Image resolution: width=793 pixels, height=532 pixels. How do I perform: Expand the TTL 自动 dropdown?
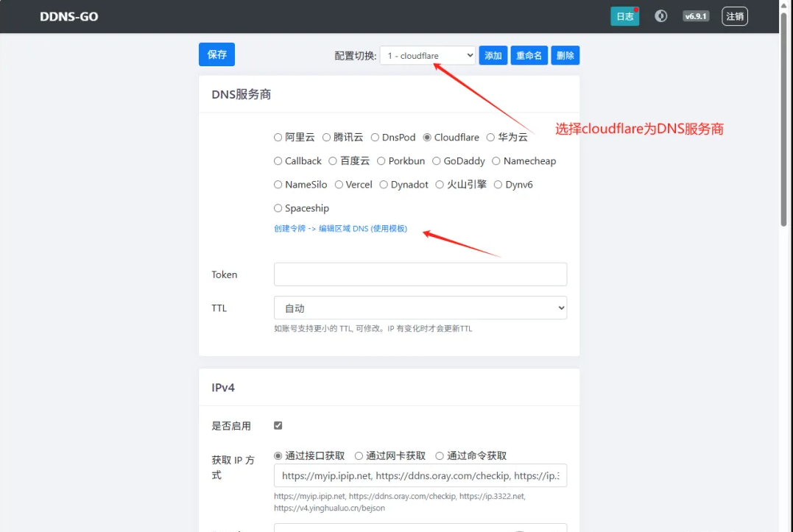[x=420, y=308]
